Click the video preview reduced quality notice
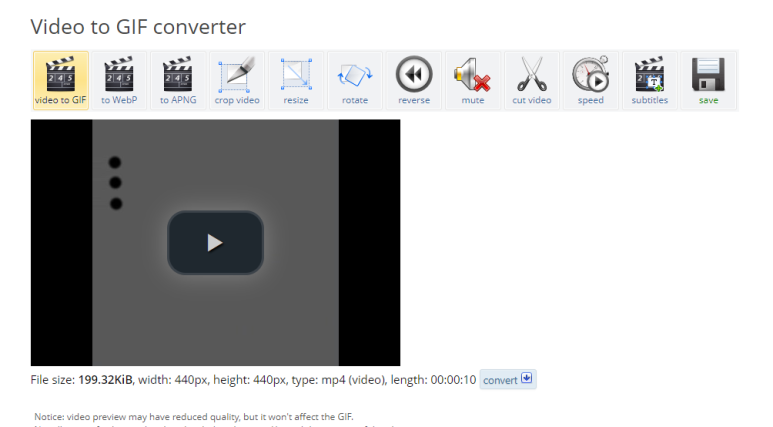773x427 pixels. click(194, 417)
